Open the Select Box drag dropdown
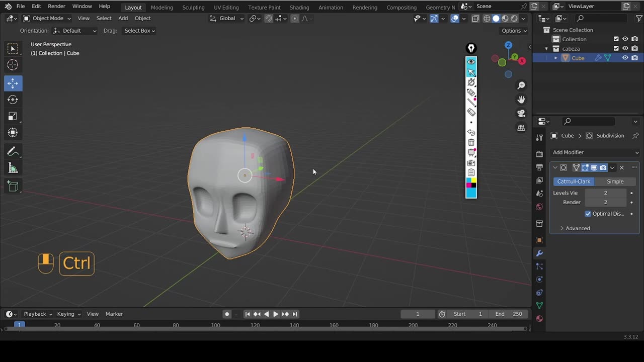Viewport: 644px width, 362px height. [x=139, y=31]
